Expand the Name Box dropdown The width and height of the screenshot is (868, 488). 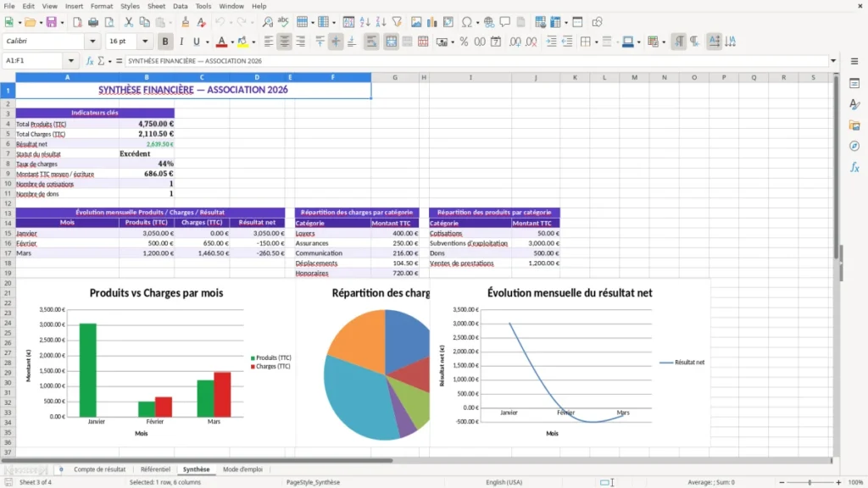(71, 61)
